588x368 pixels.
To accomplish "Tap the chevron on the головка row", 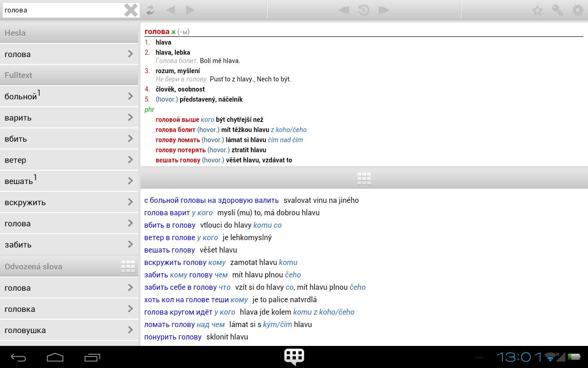I will pos(130,309).
